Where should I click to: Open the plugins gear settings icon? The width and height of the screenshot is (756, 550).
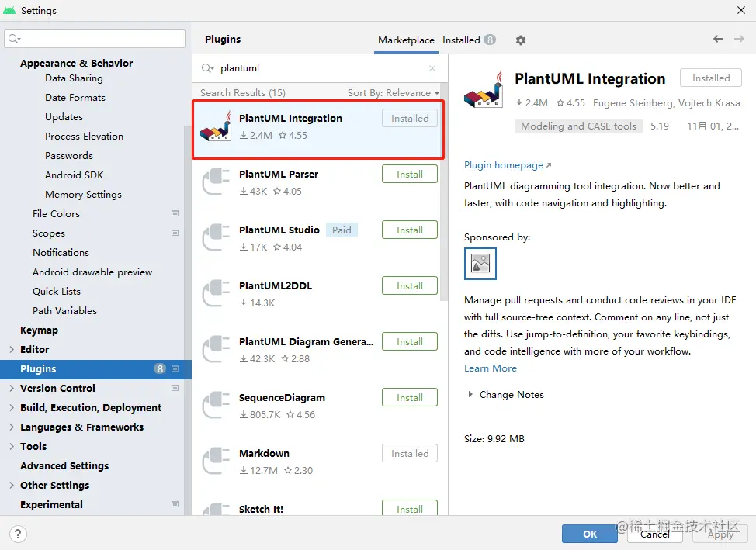(520, 40)
